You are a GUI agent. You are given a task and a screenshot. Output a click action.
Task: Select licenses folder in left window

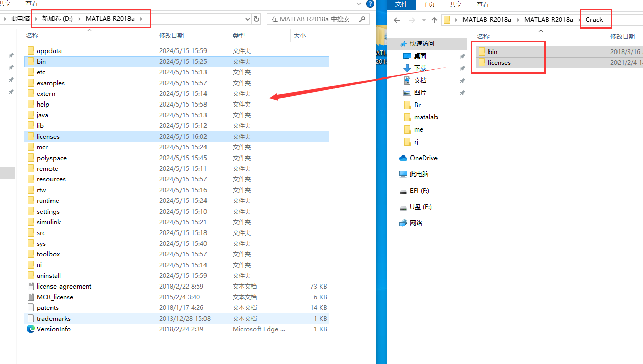click(176, 137)
